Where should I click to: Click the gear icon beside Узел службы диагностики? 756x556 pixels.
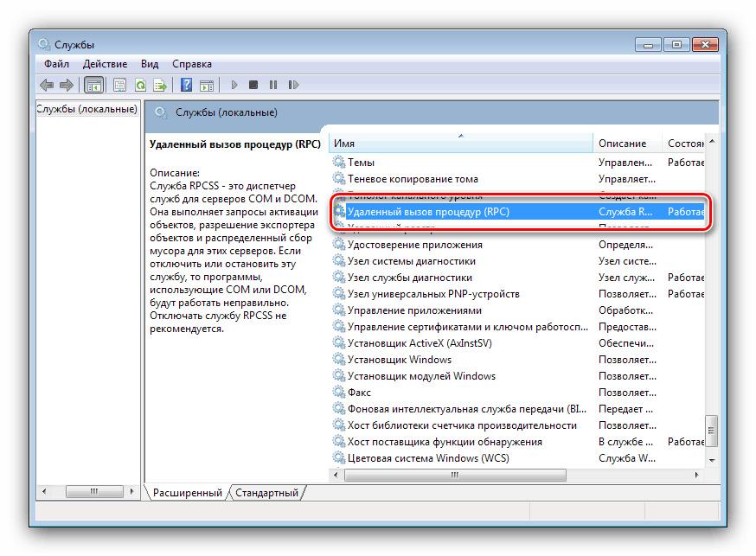pyautogui.click(x=339, y=277)
